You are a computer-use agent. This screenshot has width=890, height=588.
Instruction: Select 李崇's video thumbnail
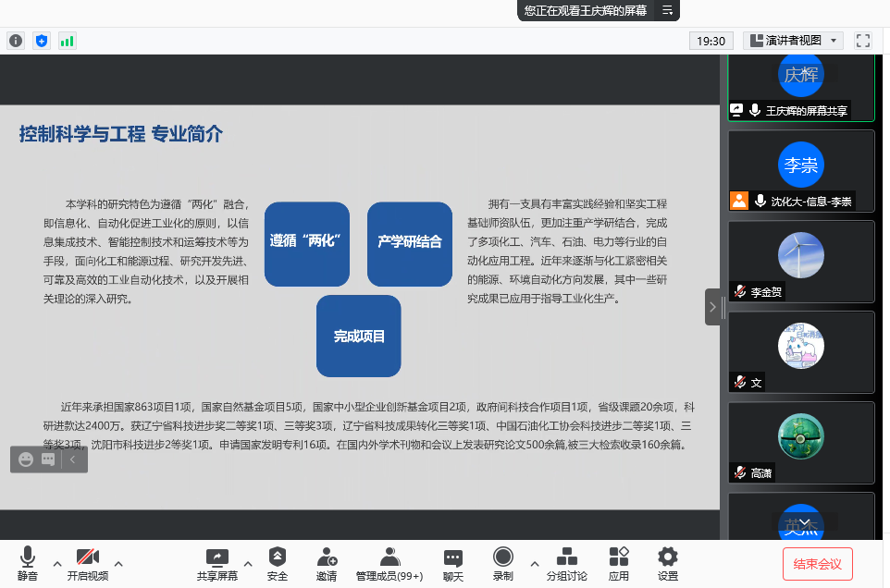(x=800, y=171)
